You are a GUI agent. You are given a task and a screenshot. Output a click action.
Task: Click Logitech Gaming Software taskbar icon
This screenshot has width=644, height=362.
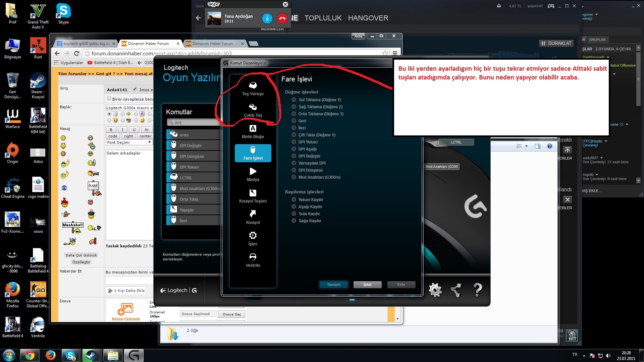pyautogui.click(x=134, y=355)
